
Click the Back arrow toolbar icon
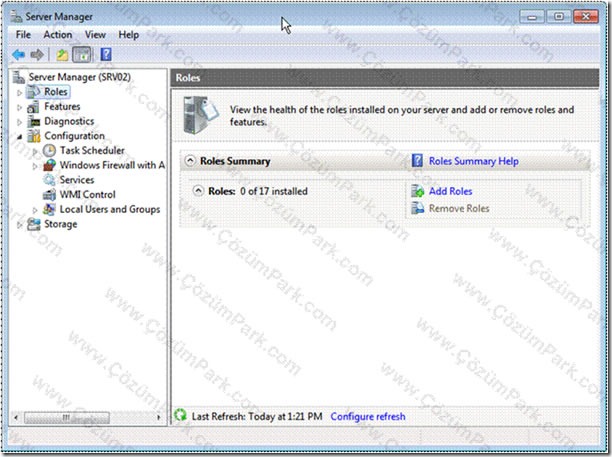(x=18, y=55)
